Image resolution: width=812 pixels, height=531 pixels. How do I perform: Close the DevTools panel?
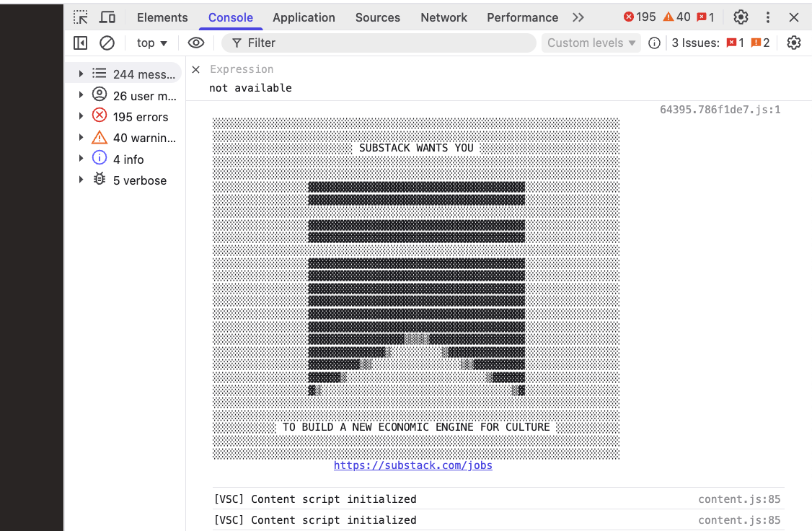point(793,17)
